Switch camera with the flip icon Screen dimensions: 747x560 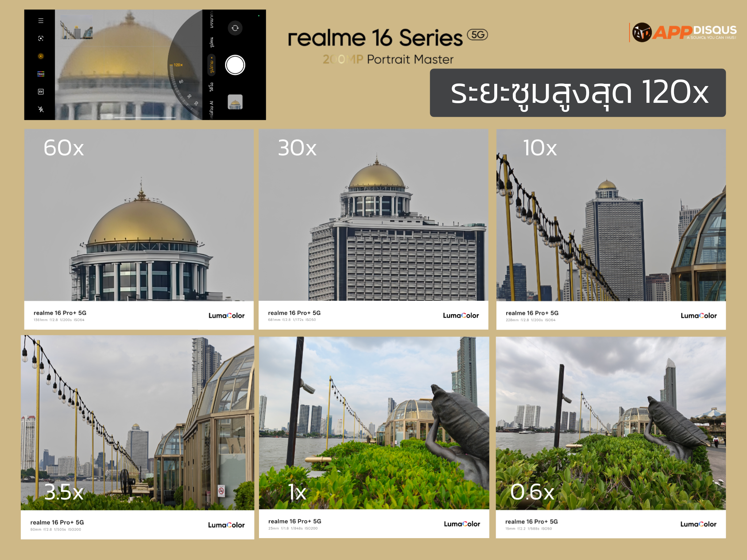coord(235,28)
